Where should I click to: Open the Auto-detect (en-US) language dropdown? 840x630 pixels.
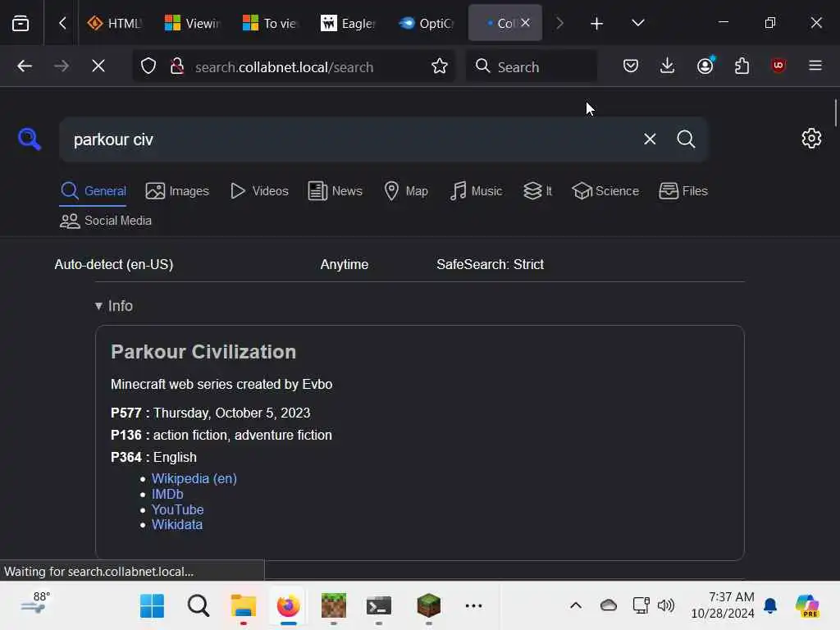[114, 265]
